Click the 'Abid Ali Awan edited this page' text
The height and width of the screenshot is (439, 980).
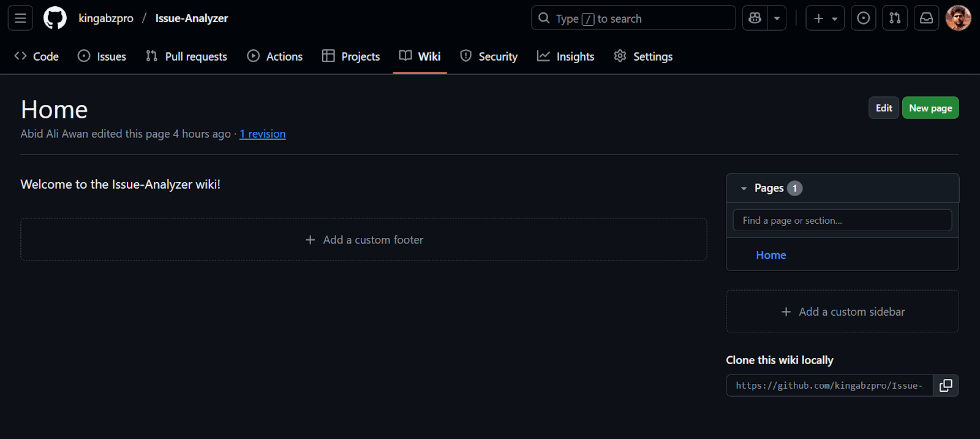coord(96,134)
